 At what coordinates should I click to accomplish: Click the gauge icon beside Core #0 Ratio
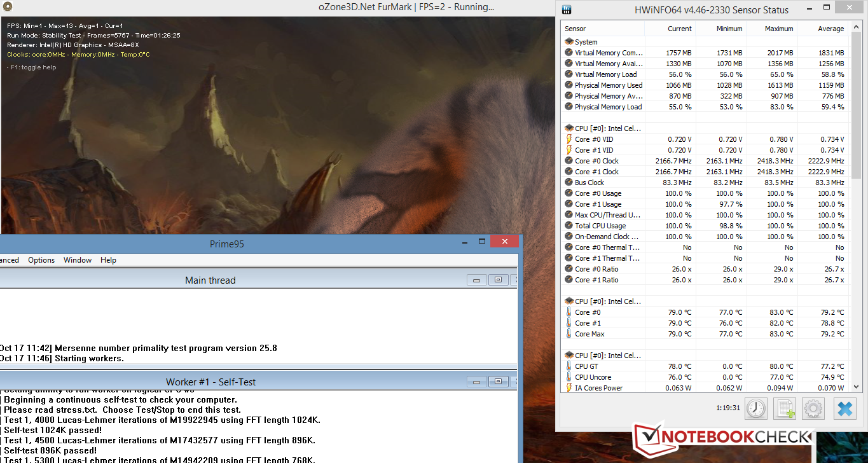tap(568, 269)
